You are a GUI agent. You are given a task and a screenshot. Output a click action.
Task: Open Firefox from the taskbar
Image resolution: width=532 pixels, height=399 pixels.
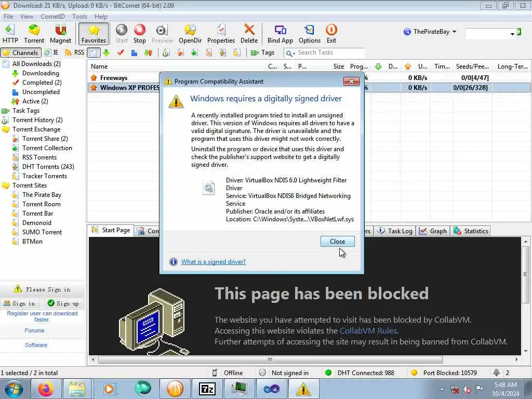pyautogui.click(x=46, y=389)
